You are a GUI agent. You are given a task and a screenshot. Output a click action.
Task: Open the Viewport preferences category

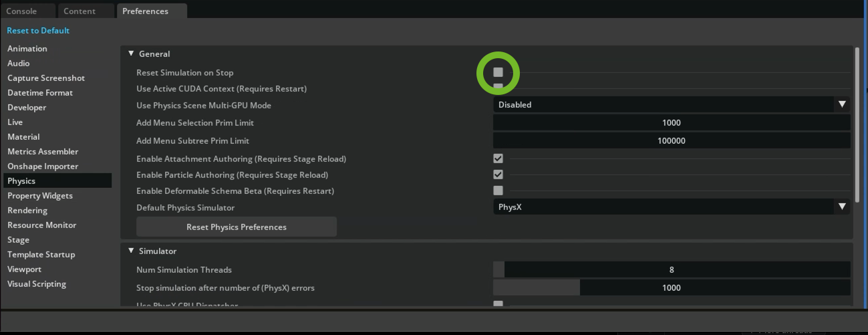(x=25, y=269)
